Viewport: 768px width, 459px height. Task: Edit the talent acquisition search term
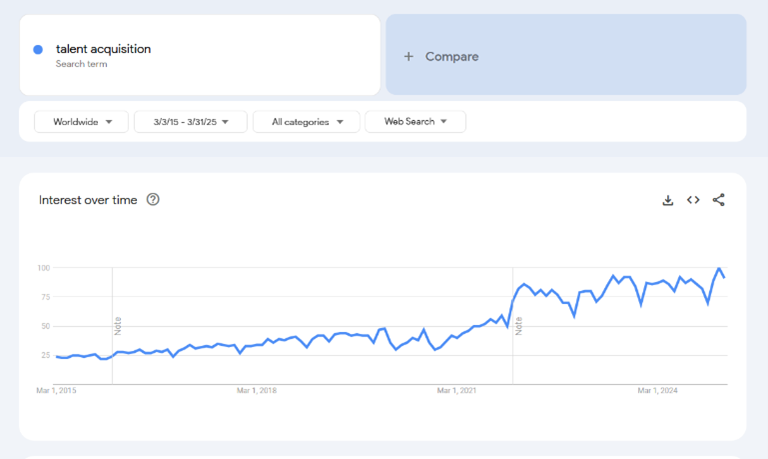click(200, 55)
